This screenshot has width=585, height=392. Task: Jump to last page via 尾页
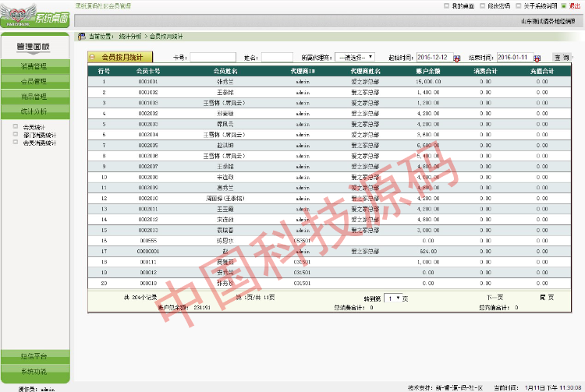547,298
